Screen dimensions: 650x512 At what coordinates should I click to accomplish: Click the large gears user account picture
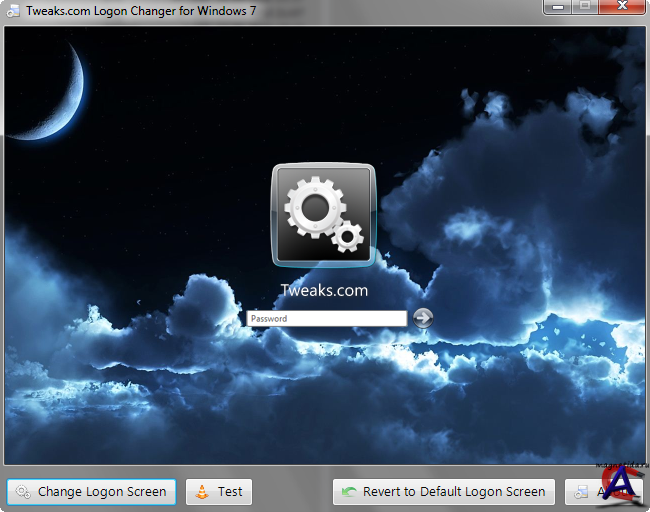[x=323, y=215]
